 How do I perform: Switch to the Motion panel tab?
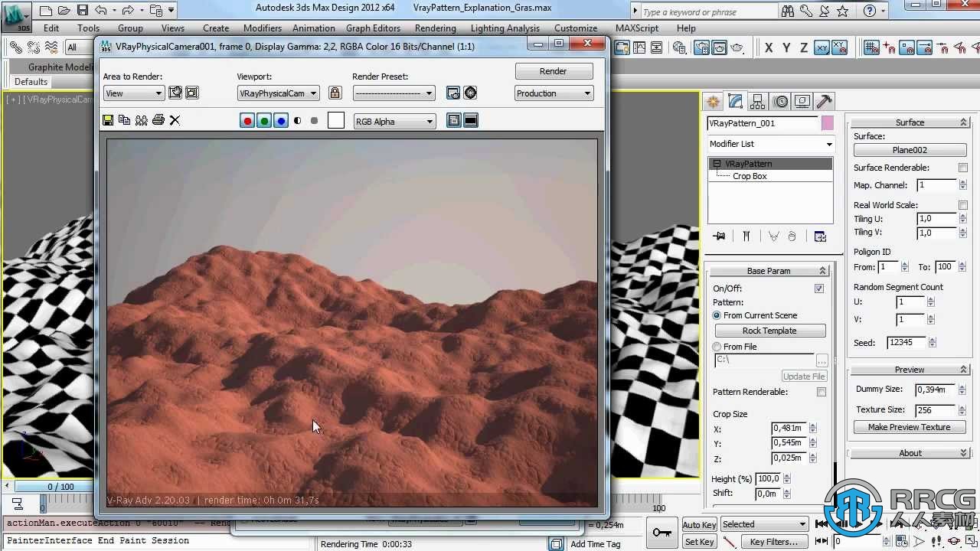(x=780, y=101)
